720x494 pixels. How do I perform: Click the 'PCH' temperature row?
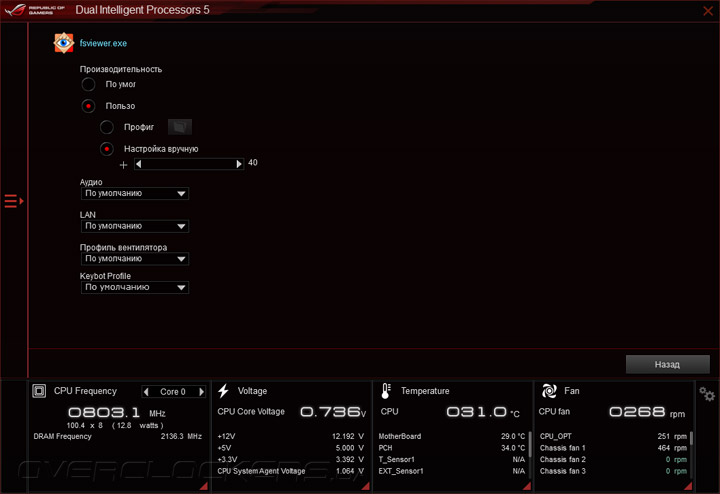(452, 448)
